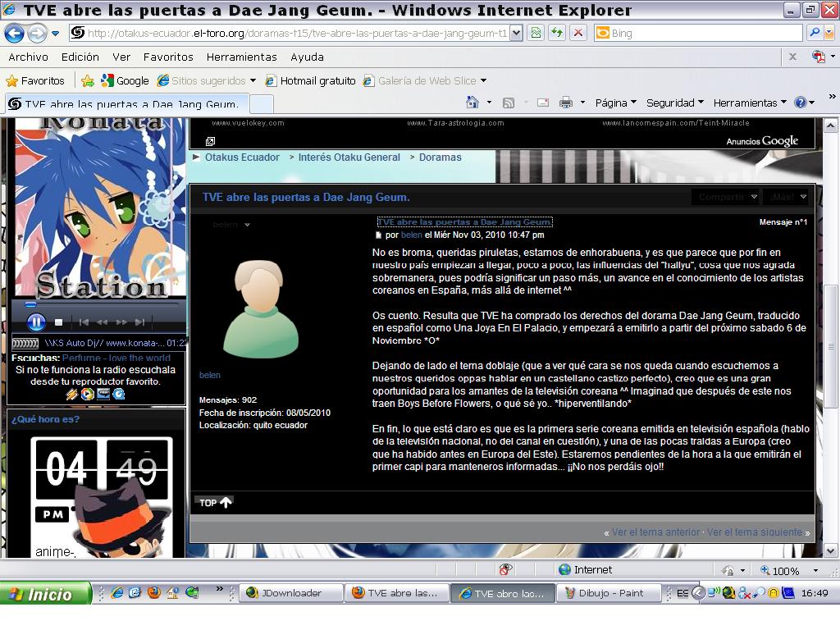Screen dimensions: 840x630
Task: Open radio in Windows Media Player icon
Action: click(x=87, y=395)
